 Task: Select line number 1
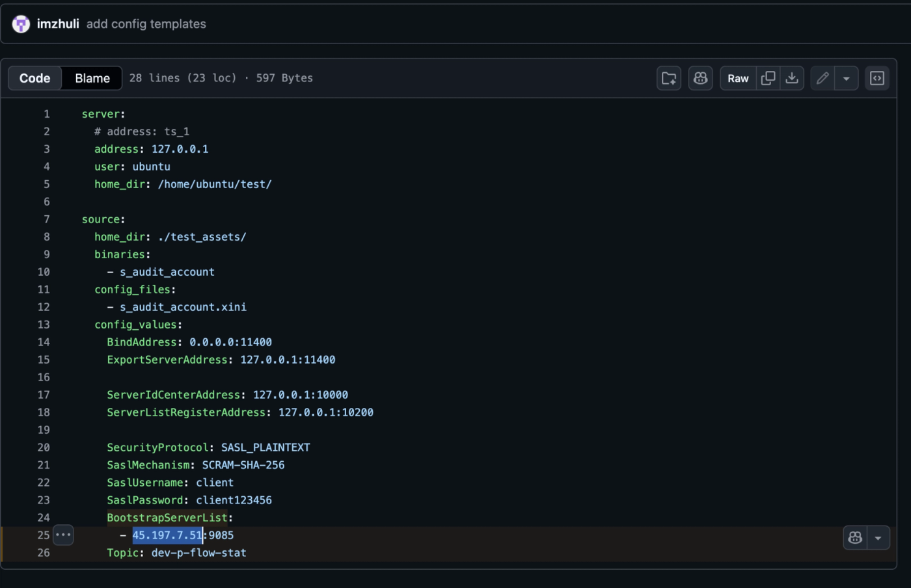(x=46, y=114)
